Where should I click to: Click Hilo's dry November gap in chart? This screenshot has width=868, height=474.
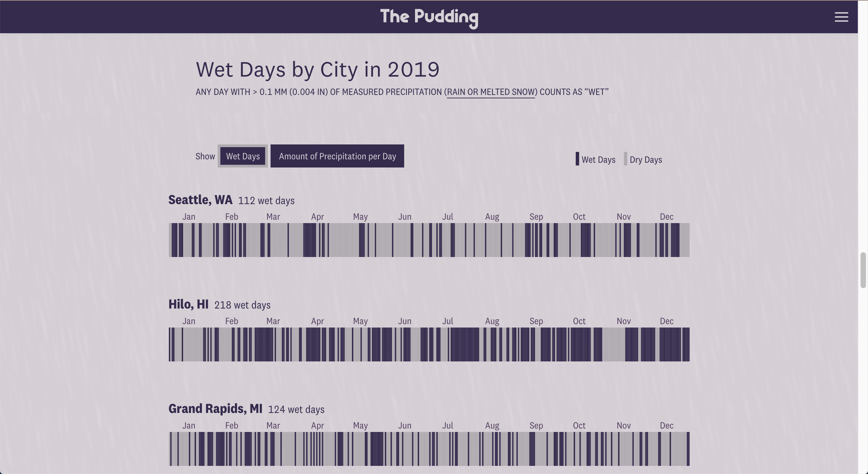(613, 344)
